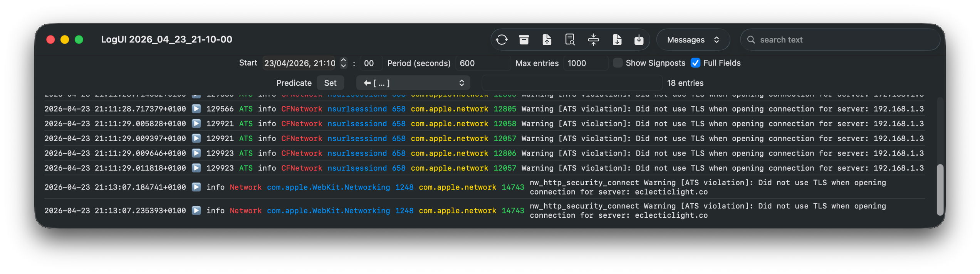Click the document with up arrow icon
980x274 pixels.
pos(547,40)
